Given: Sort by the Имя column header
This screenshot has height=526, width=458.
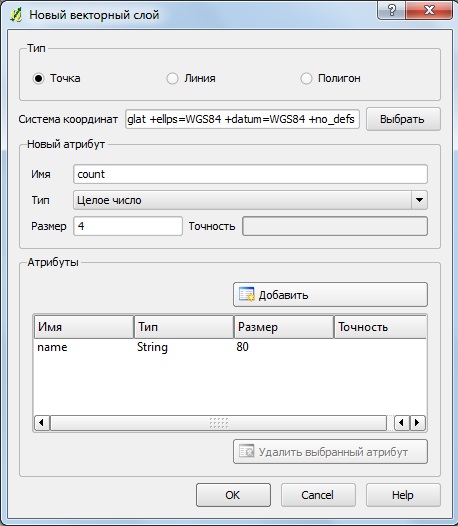Looking at the screenshot, I should click(x=84, y=327).
